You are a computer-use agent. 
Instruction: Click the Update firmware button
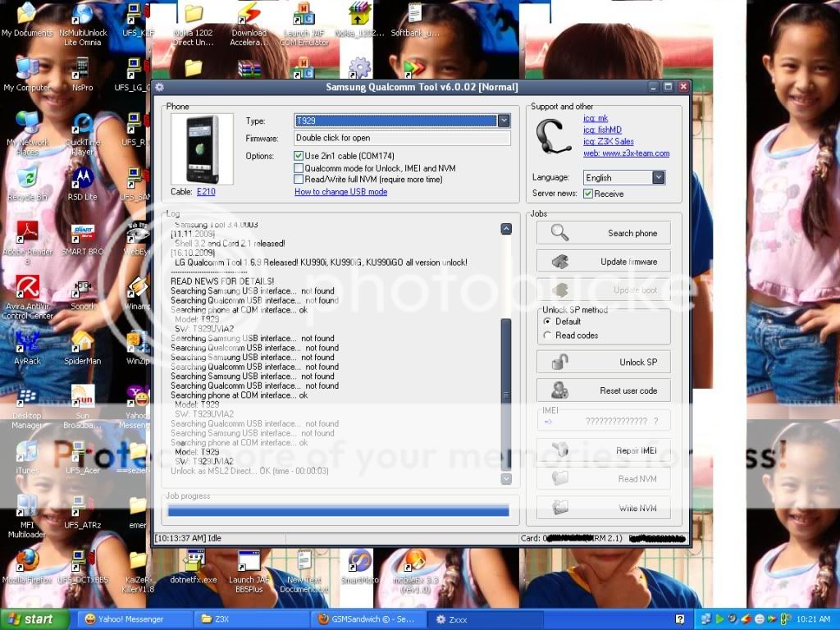604,262
